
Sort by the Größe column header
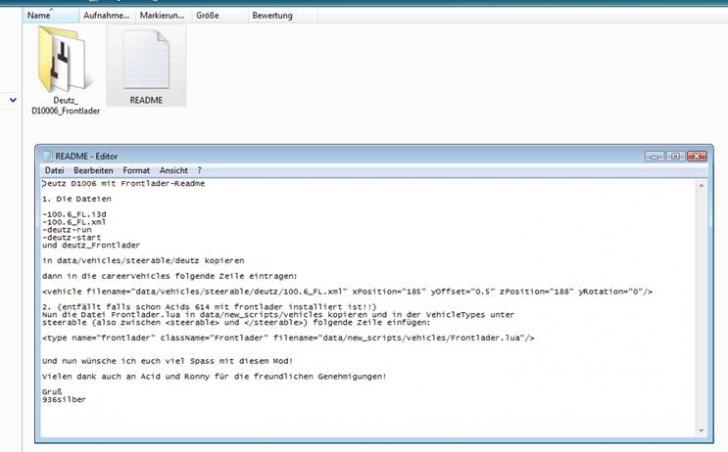pyautogui.click(x=220, y=15)
